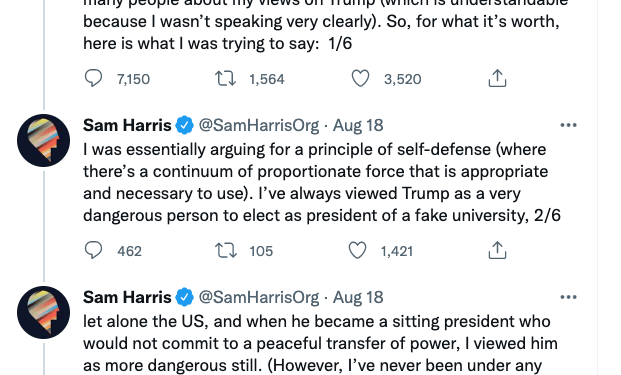Image resolution: width=621 pixels, height=375 pixels.
Task: Share the 1/6 tweet via share icon
Action: [x=497, y=78]
